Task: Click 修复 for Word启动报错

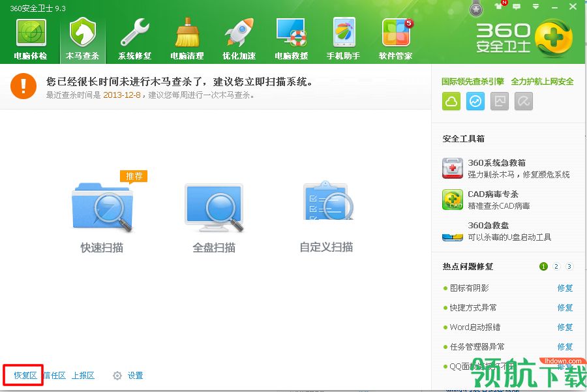Action: pos(565,327)
